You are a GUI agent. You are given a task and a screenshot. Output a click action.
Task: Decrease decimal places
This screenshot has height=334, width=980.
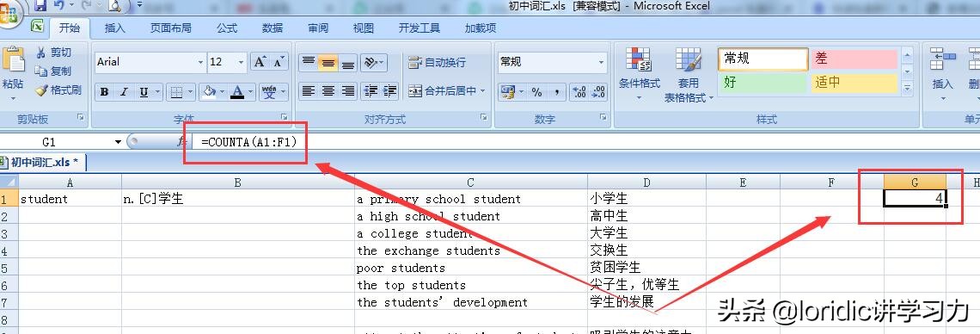tap(599, 92)
